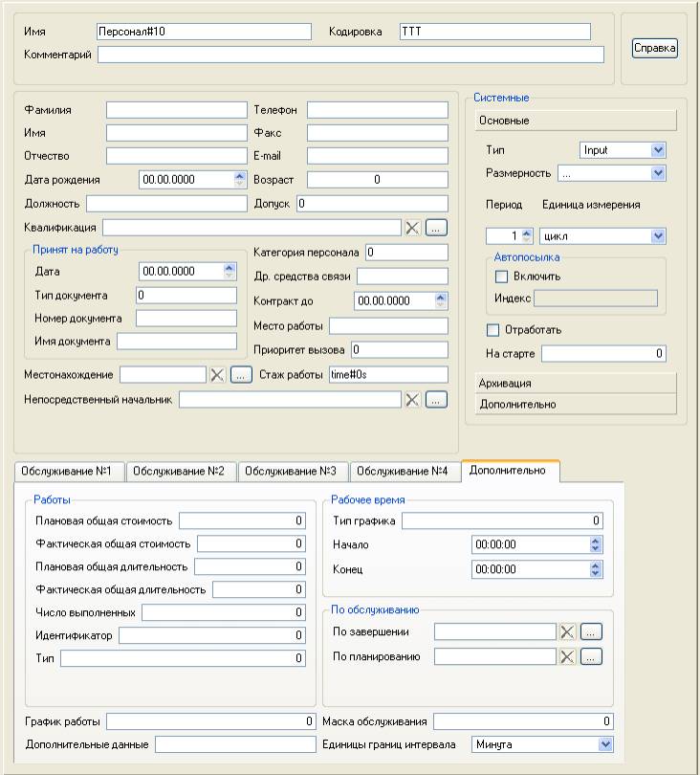This screenshot has height=775, width=700.
Task: Clear Непосредственный начальник with X icon
Action: (412, 399)
